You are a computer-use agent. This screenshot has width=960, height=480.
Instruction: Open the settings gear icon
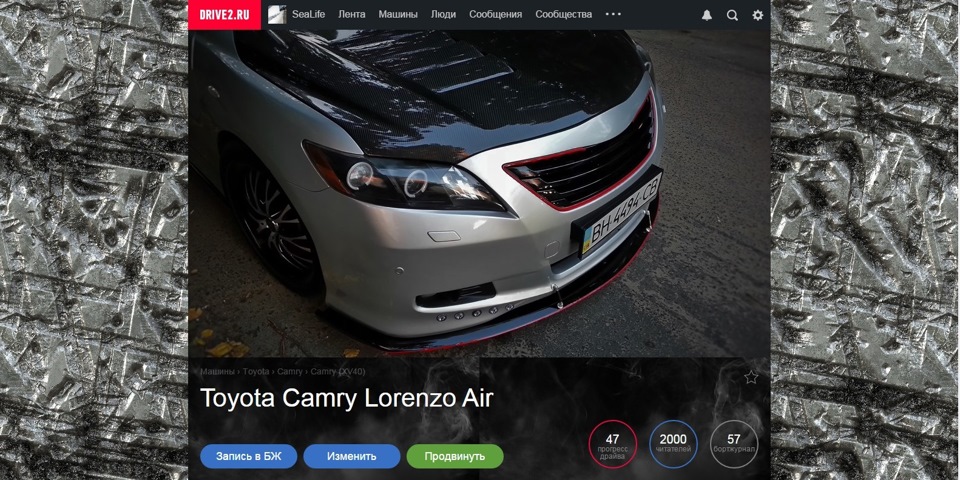point(758,15)
